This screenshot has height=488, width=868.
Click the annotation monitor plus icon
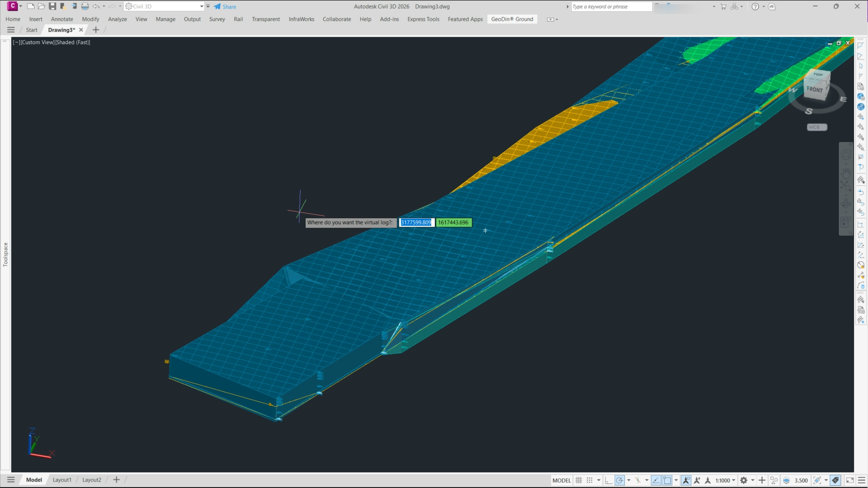tap(762, 480)
